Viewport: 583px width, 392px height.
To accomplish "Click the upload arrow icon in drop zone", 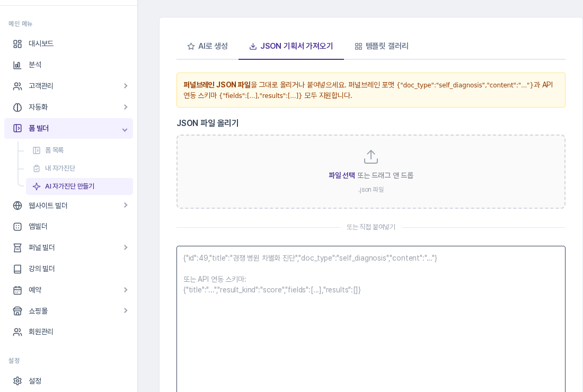I will coord(370,157).
